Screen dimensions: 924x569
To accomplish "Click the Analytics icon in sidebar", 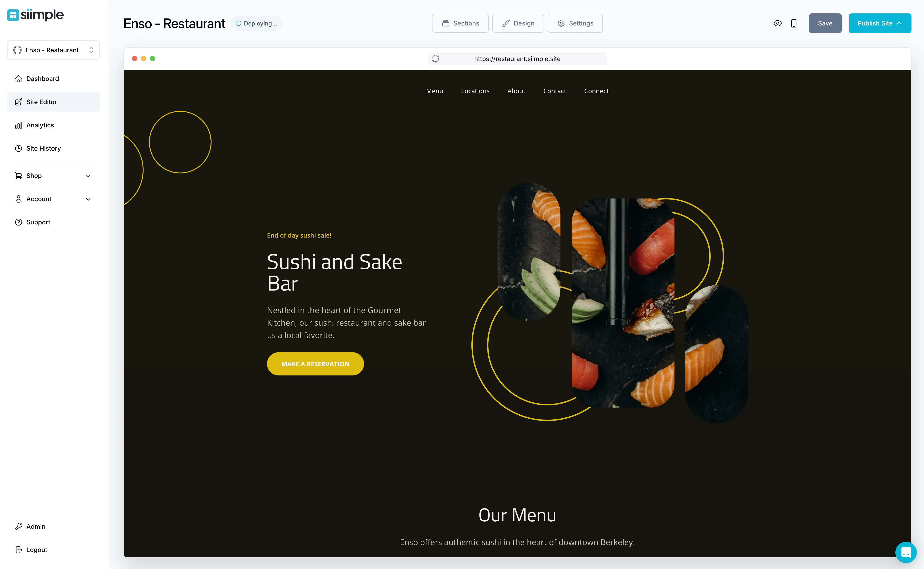I will click(x=18, y=125).
